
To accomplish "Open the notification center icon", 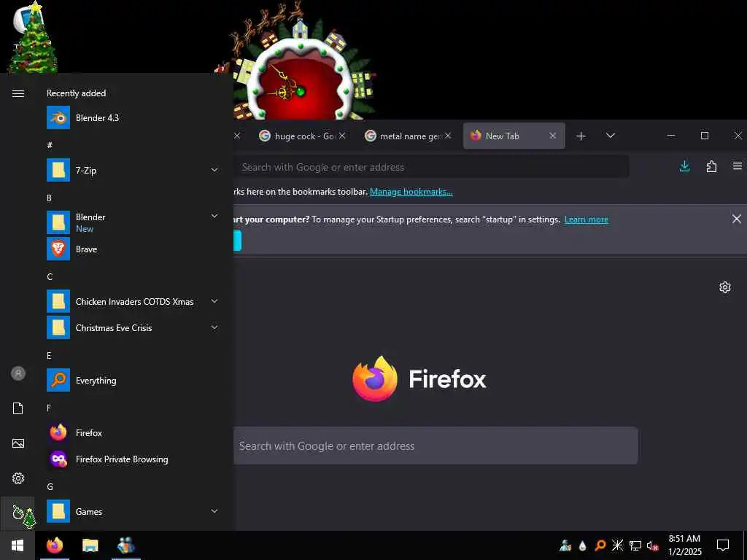I will [723, 545].
